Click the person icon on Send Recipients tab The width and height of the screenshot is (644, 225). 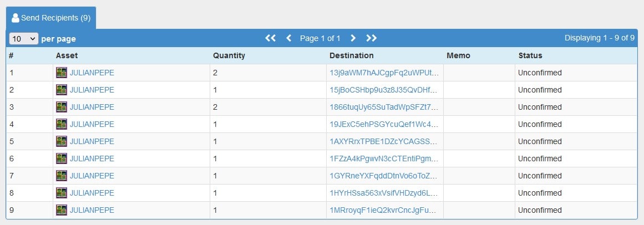point(16,18)
